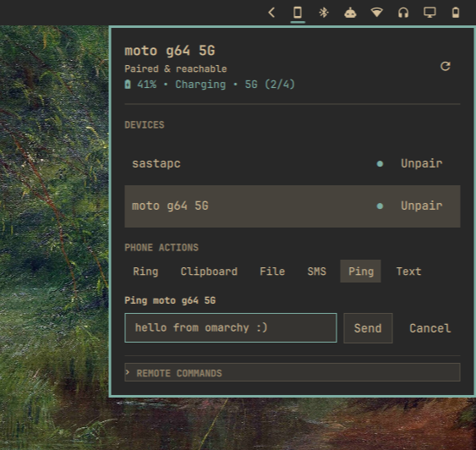Click the 'Ping moto g64 5G' label
Image resolution: width=476 pixels, height=450 pixels.
(170, 300)
